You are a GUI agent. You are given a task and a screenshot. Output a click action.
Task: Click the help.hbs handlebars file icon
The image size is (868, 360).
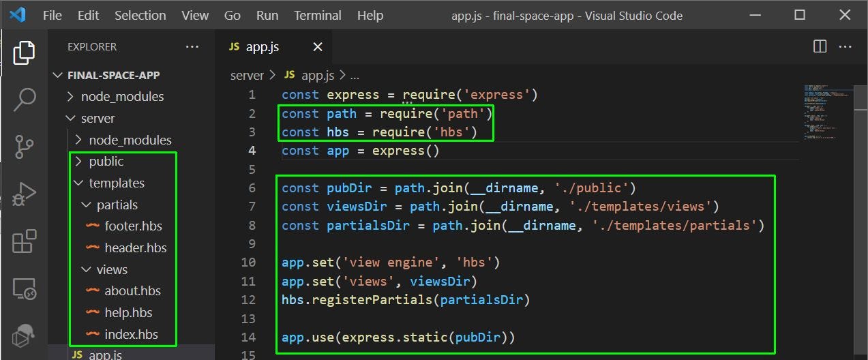[x=93, y=312]
